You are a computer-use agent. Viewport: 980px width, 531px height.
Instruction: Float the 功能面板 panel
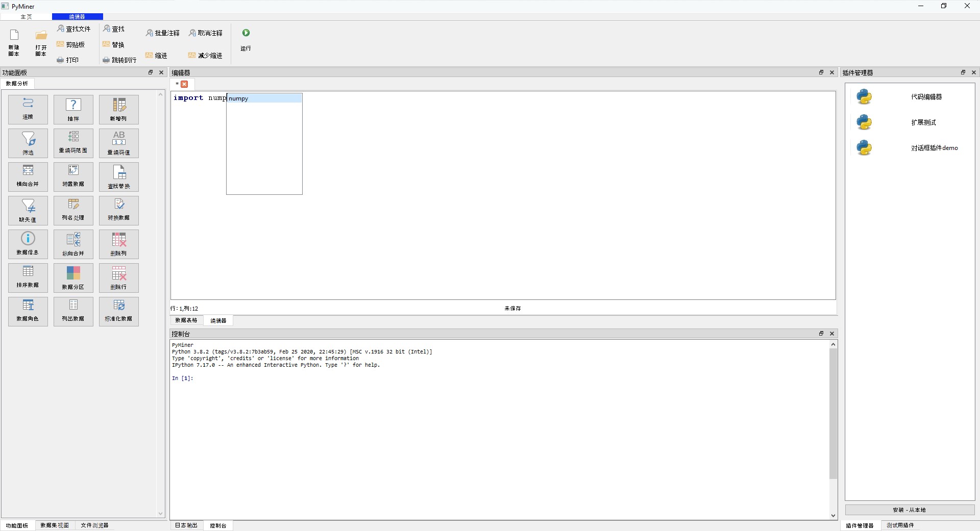tap(151, 72)
